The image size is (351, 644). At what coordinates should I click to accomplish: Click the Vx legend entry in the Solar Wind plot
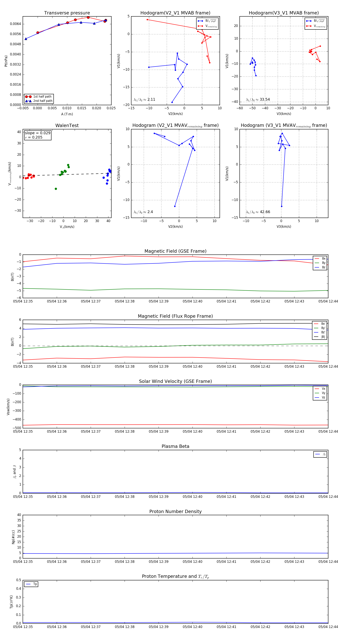320,389
